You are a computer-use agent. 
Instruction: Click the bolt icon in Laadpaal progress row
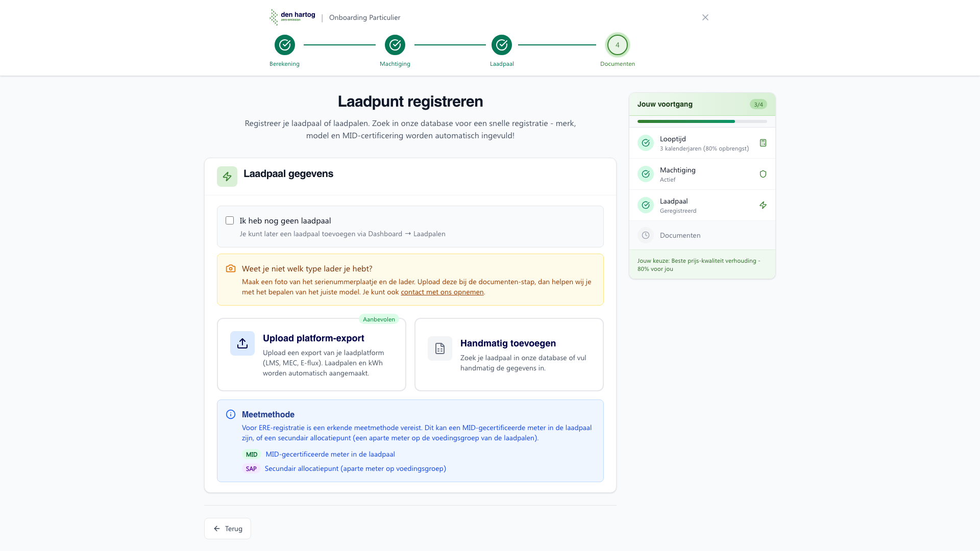[x=763, y=205]
